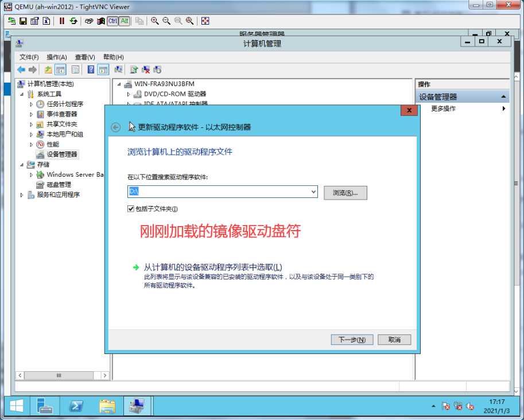Open the driver search location dropdown

pyautogui.click(x=313, y=192)
